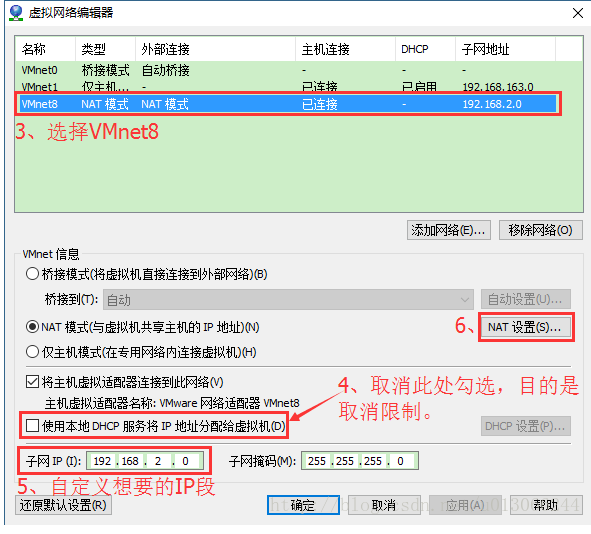Select the NAT 模式 radio button
The image size is (591, 534).
point(32,327)
